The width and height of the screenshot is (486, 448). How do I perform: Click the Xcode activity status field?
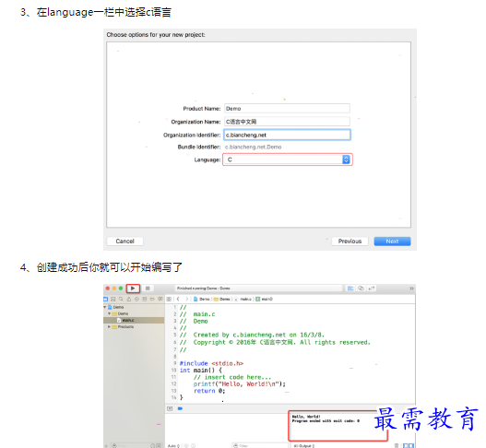[x=259, y=289]
